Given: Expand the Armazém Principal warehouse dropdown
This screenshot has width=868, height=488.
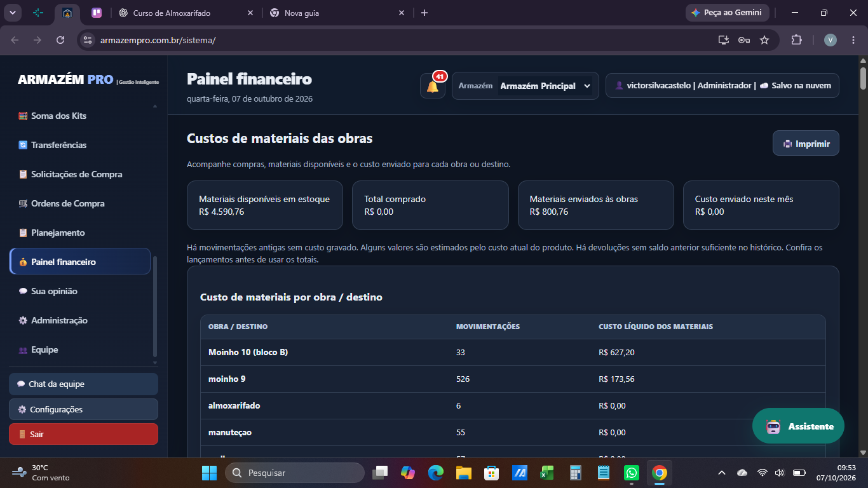Looking at the screenshot, I should [545, 86].
